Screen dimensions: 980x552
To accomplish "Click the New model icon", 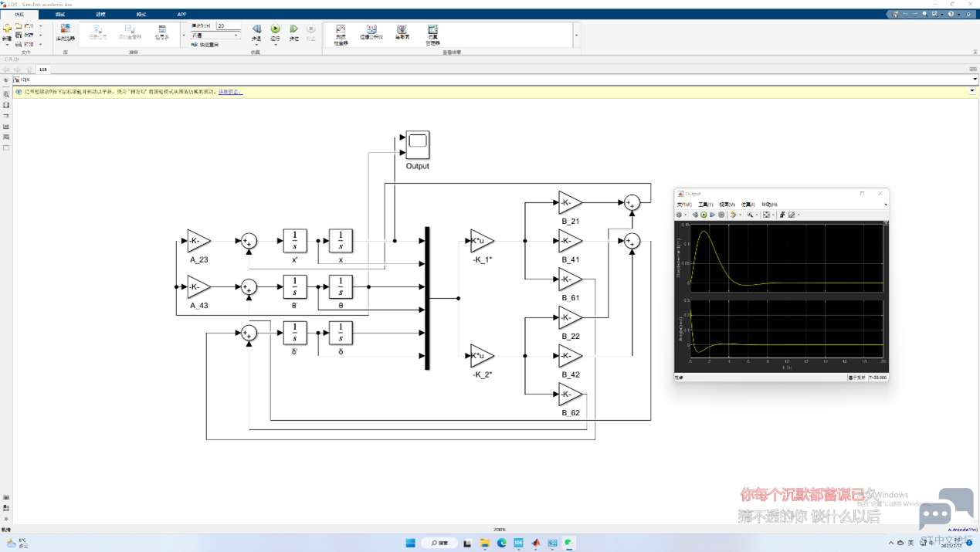I will [7, 29].
